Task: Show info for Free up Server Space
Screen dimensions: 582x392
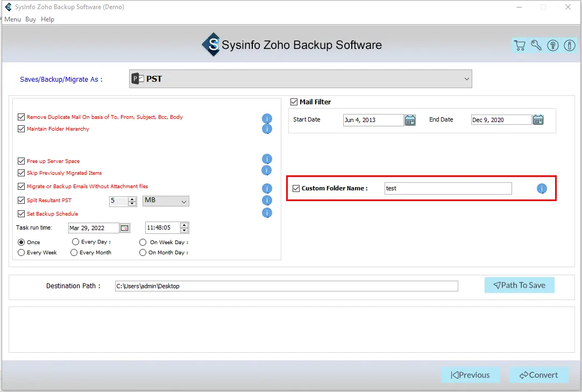Action: [267, 159]
